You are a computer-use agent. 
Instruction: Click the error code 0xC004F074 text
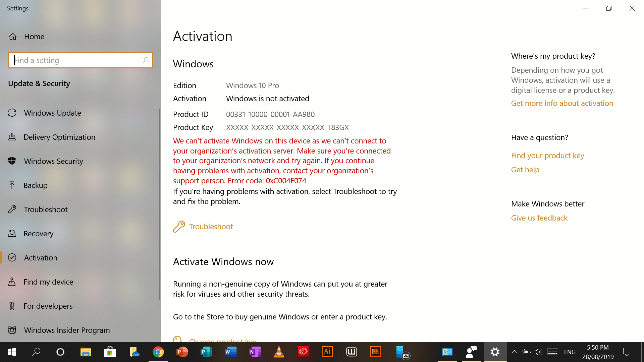(x=286, y=181)
